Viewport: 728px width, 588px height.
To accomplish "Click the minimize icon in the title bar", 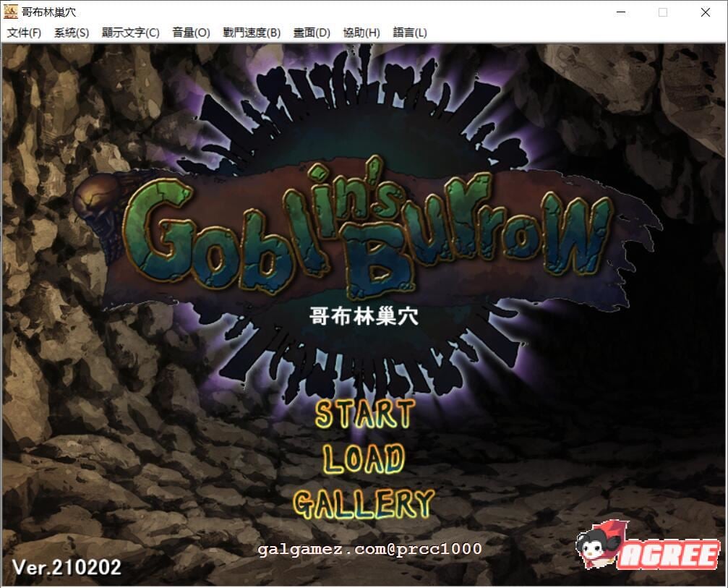I will click(620, 12).
